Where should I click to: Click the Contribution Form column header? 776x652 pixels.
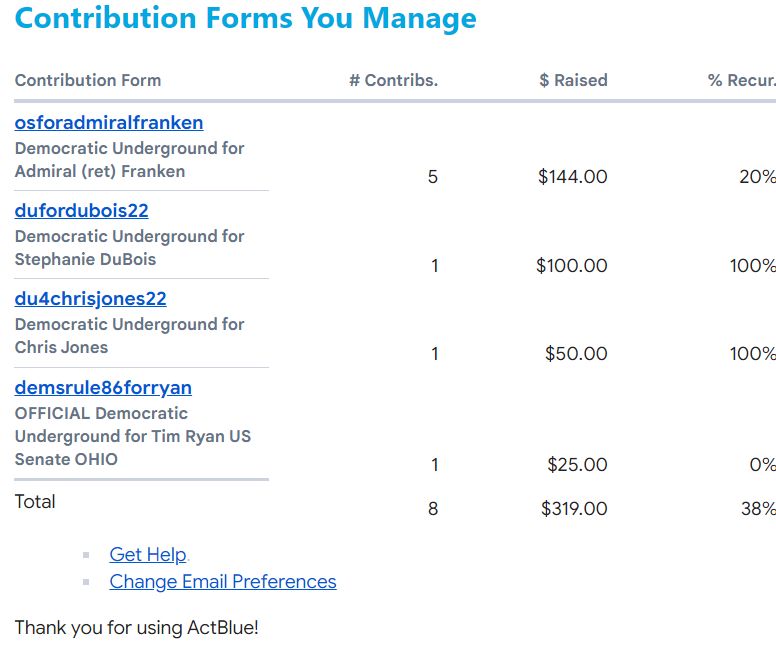tap(88, 81)
